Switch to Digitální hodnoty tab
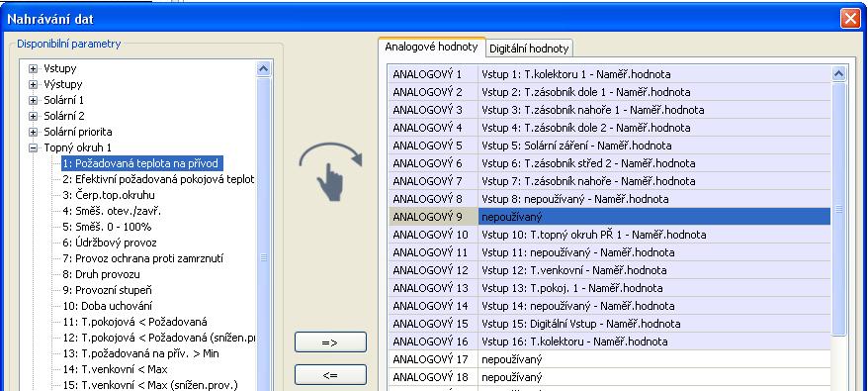This screenshot has height=391, width=868. (529, 49)
